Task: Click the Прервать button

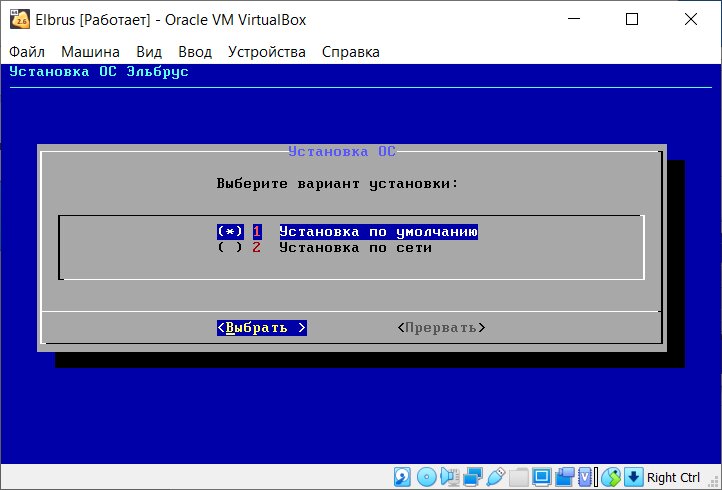Action: (441, 327)
